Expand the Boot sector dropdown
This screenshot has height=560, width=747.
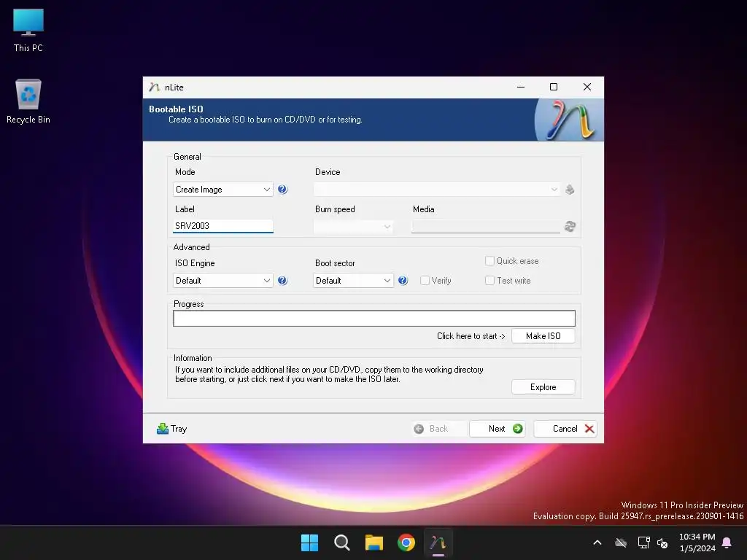353,281
